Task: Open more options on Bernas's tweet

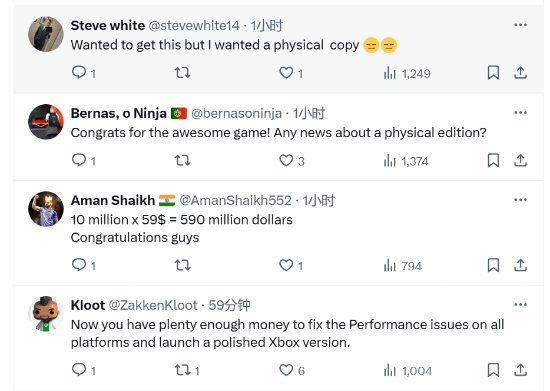Action: [520, 113]
